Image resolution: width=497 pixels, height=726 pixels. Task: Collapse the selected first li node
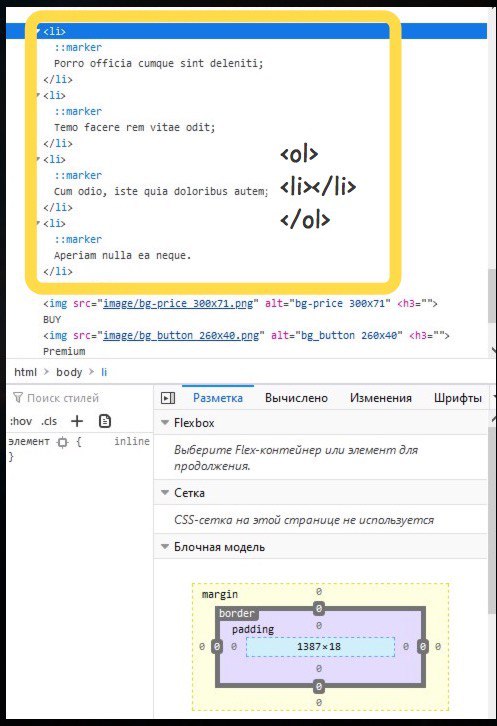pyautogui.click(x=39, y=31)
